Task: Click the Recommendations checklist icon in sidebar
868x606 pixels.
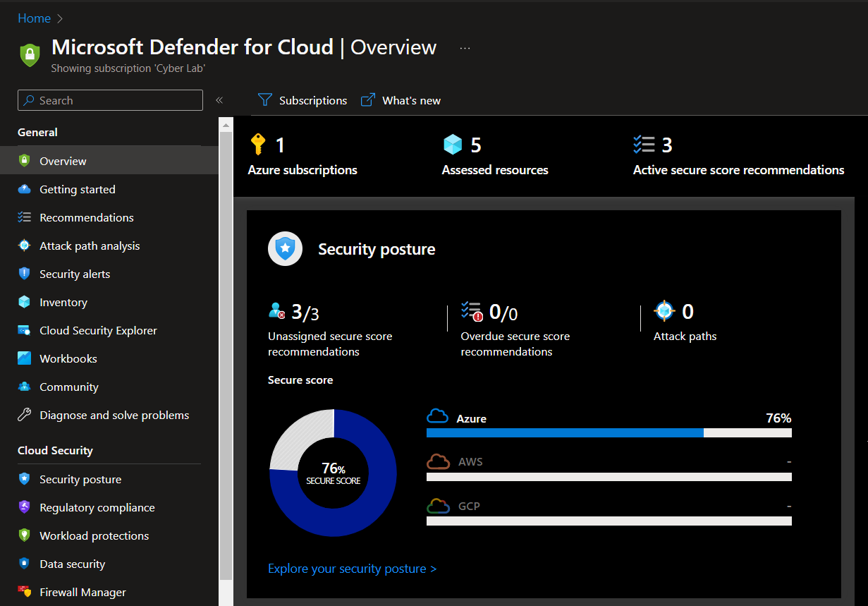Action: click(x=25, y=217)
